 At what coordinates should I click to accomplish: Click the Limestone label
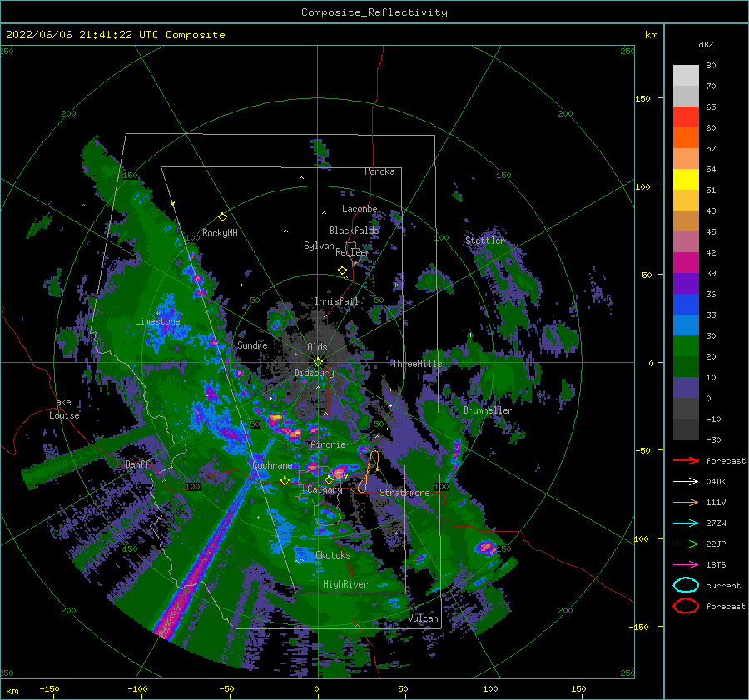click(157, 321)
